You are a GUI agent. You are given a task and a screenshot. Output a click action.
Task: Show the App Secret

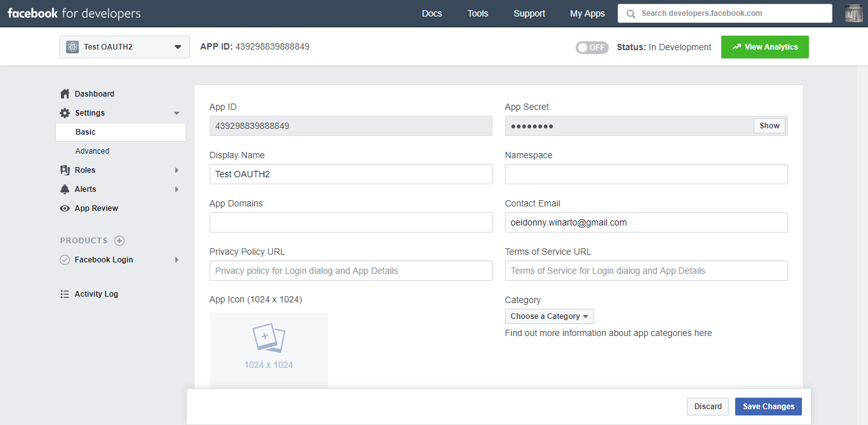[770, 126]
